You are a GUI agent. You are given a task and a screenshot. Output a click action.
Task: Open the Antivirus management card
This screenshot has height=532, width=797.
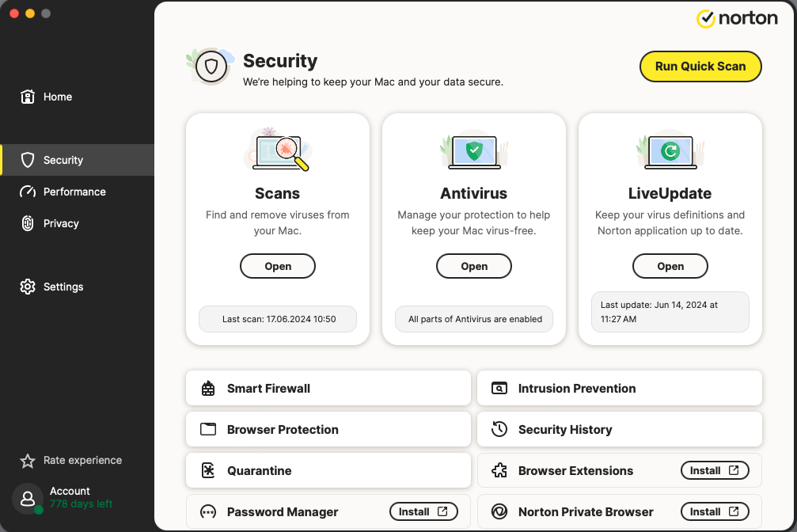[474, 267]
